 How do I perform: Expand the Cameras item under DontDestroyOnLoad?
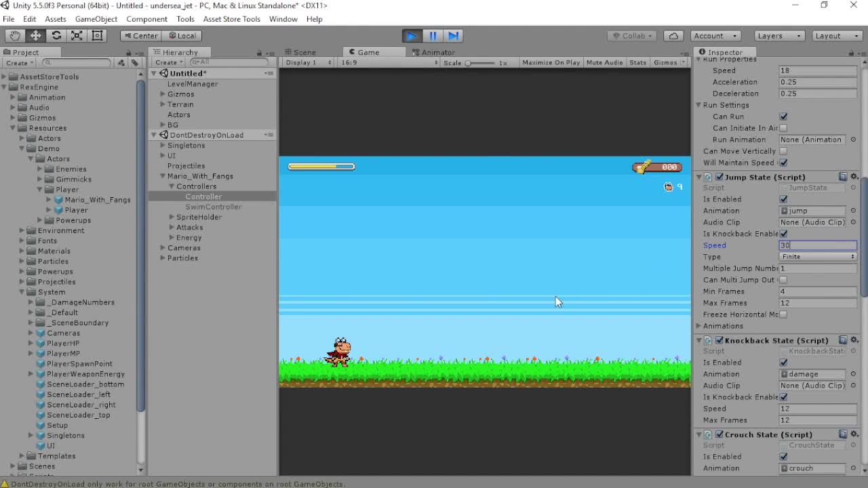pos(161,248)
